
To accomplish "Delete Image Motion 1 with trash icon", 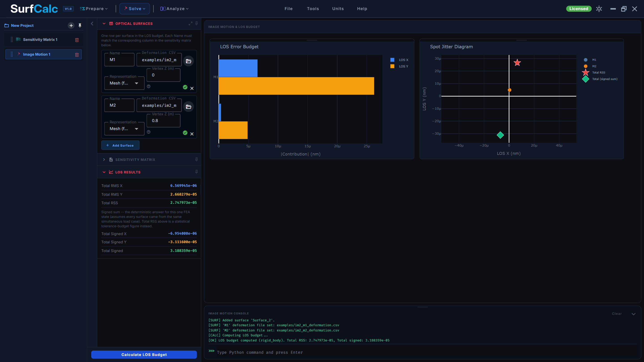I will pos(77,55).
